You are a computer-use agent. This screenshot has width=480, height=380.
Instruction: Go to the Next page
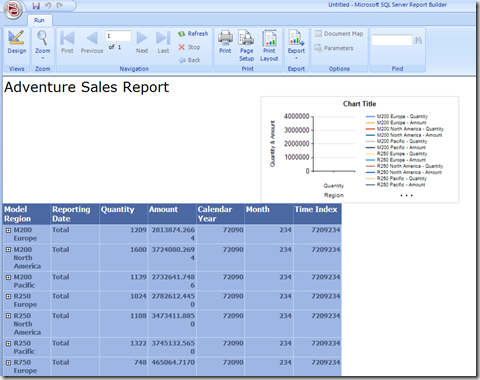click(142, 42)
